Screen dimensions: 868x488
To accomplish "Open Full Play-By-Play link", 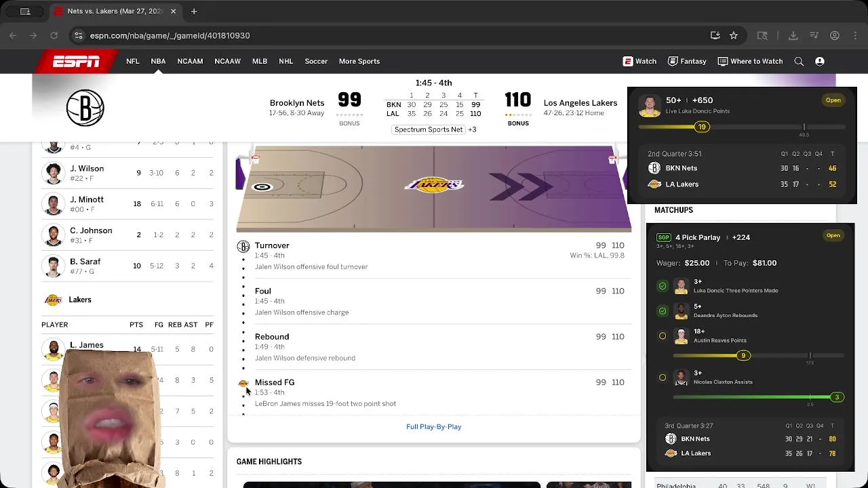I will pyautogui.click(x=434, y=426).
